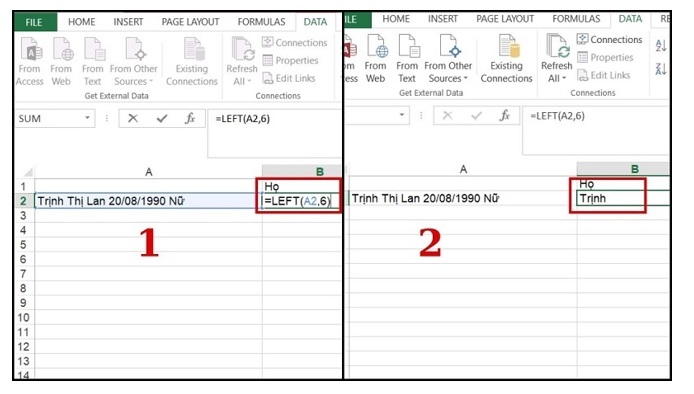The image size is (694, 394).
Task: Click cell A2 text in right window
Action: tap(425, 198)
